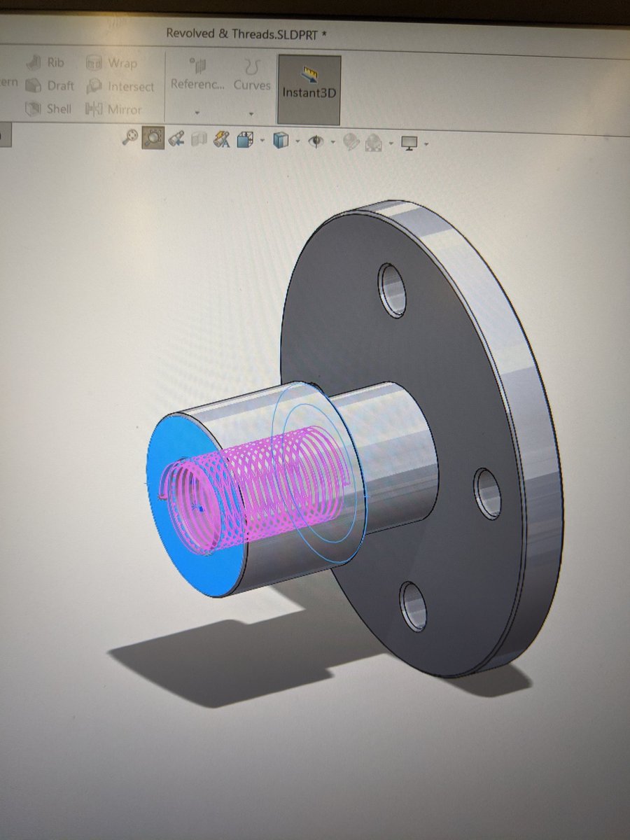Expand the Apply Scene dropdown arrow
The width and height of the screenshot is (630, 840).
(390, 144)
